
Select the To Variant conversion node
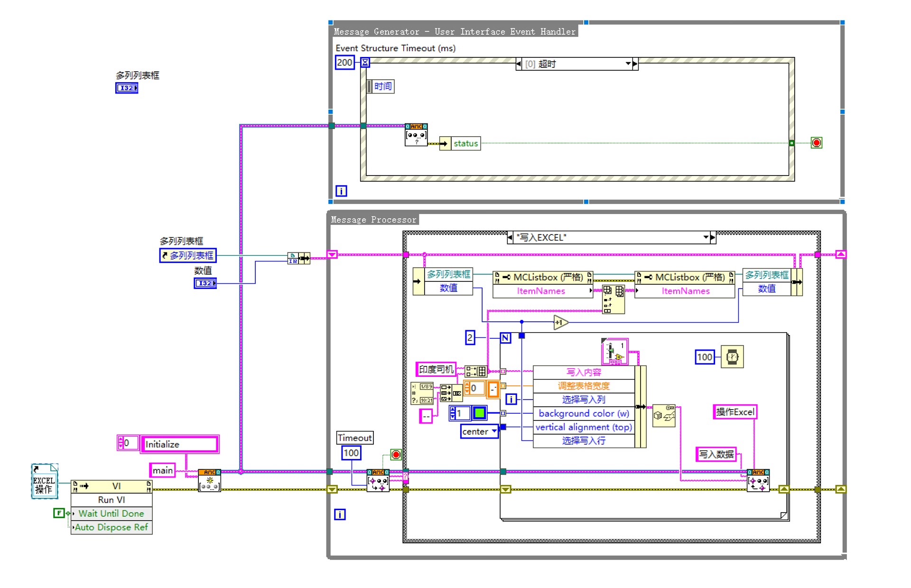tap(663, 416)
